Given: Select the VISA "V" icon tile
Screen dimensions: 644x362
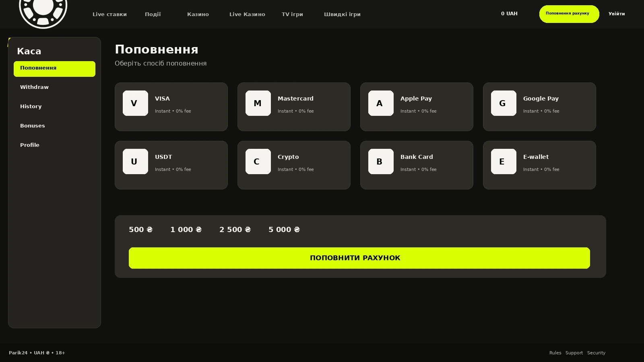Looking at the screenshot, I should pos(135,103).
